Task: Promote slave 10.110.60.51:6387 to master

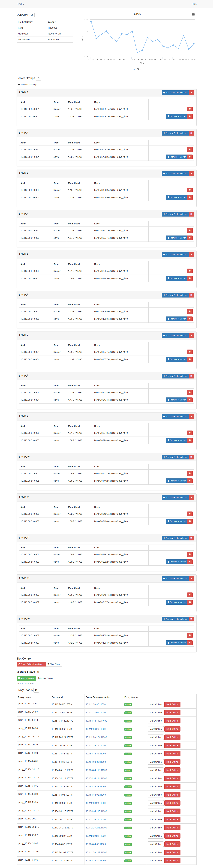Action: (177, 643)
